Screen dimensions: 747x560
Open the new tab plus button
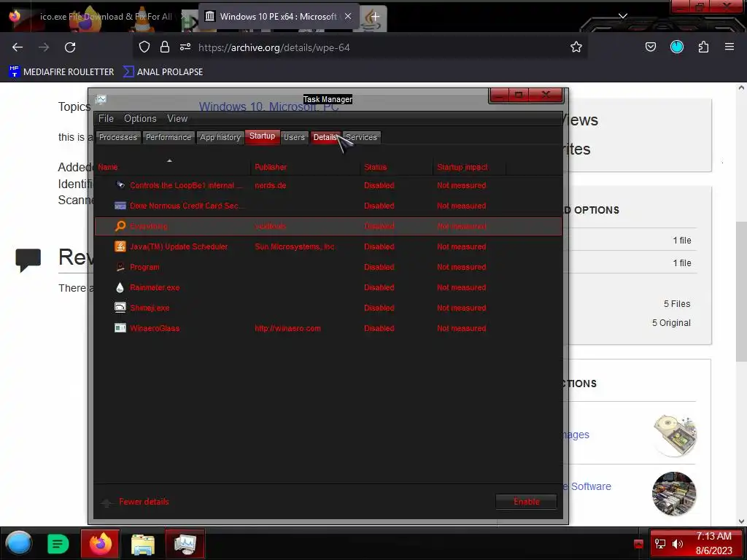pos(374,17)
